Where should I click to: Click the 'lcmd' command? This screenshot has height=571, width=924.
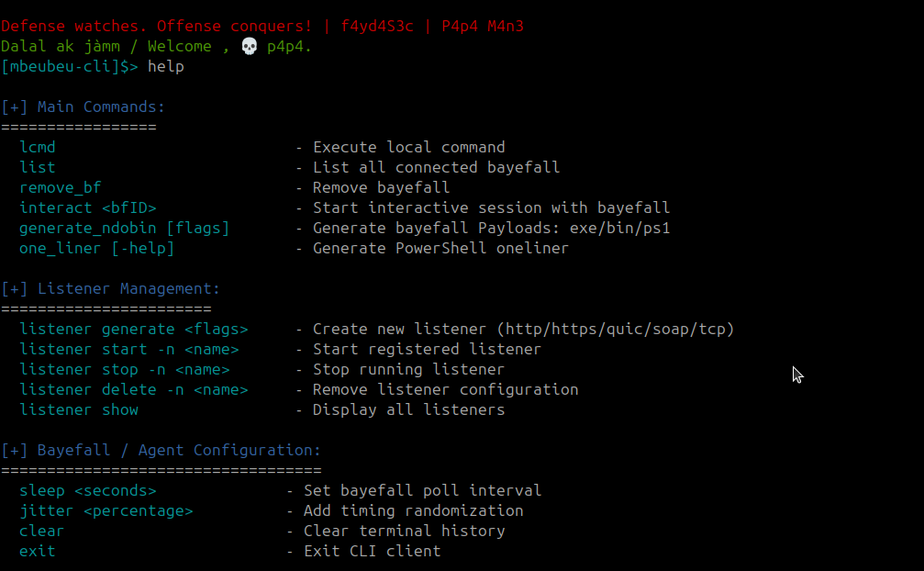pyautogui.click(x=38, y=147)
